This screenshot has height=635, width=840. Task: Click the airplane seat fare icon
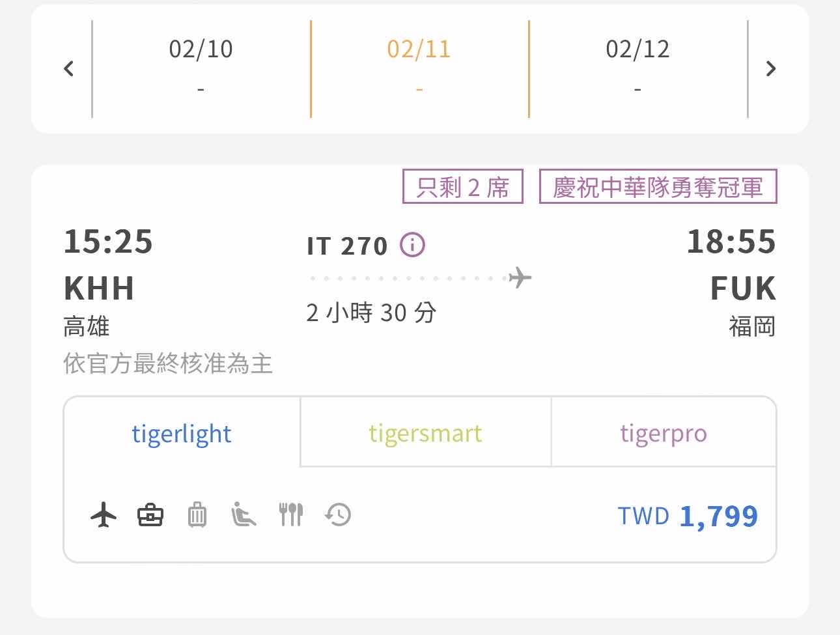pos(104,515)
